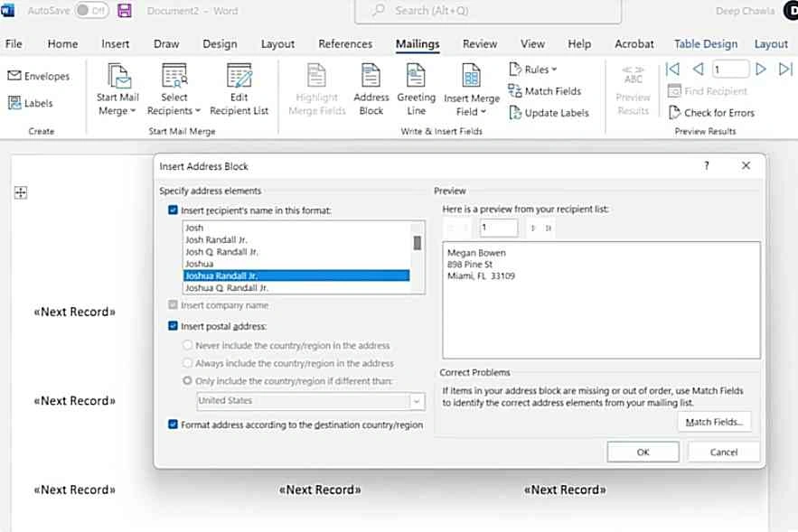Image resolution: width=798 pixels, height=532 pixels.
Task: Open the Labels tool
Action: (31, 103)
